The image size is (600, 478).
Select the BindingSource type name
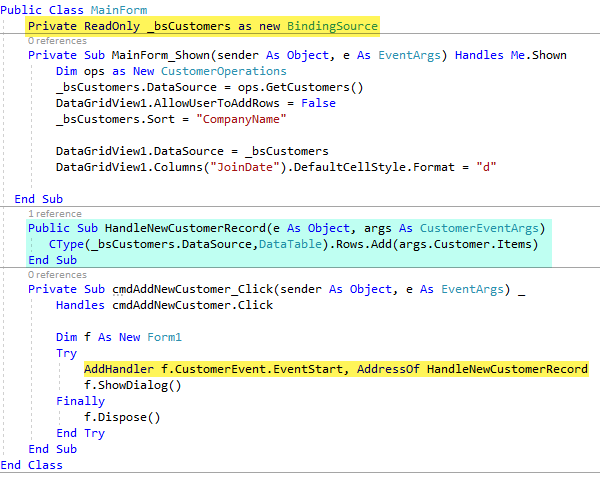(333, 26)
